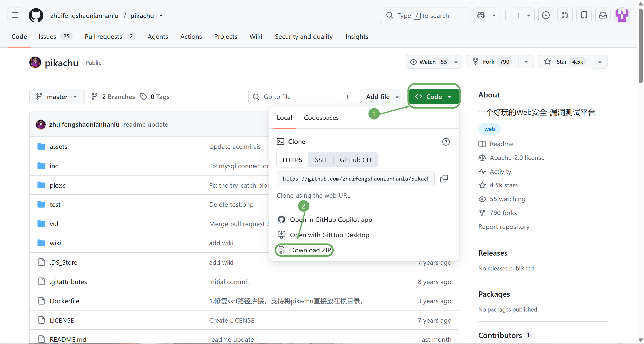Open the Wiki tab

point(256,37)
